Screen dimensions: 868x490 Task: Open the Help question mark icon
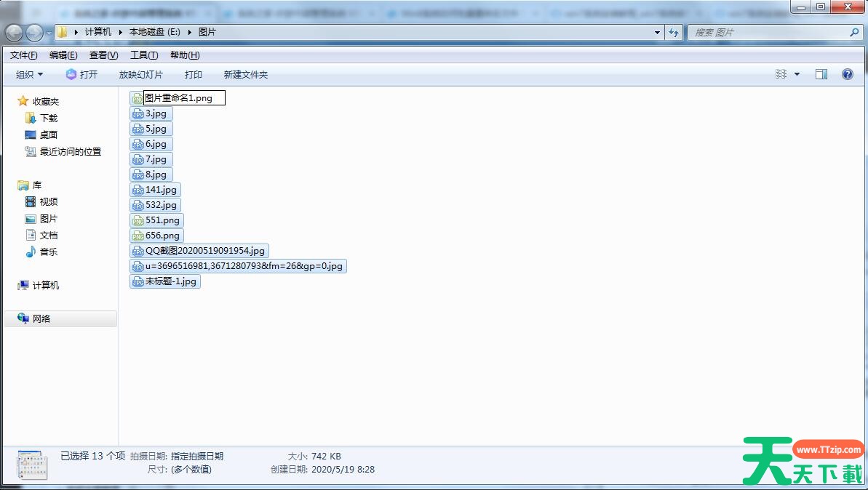pos(848,74)
